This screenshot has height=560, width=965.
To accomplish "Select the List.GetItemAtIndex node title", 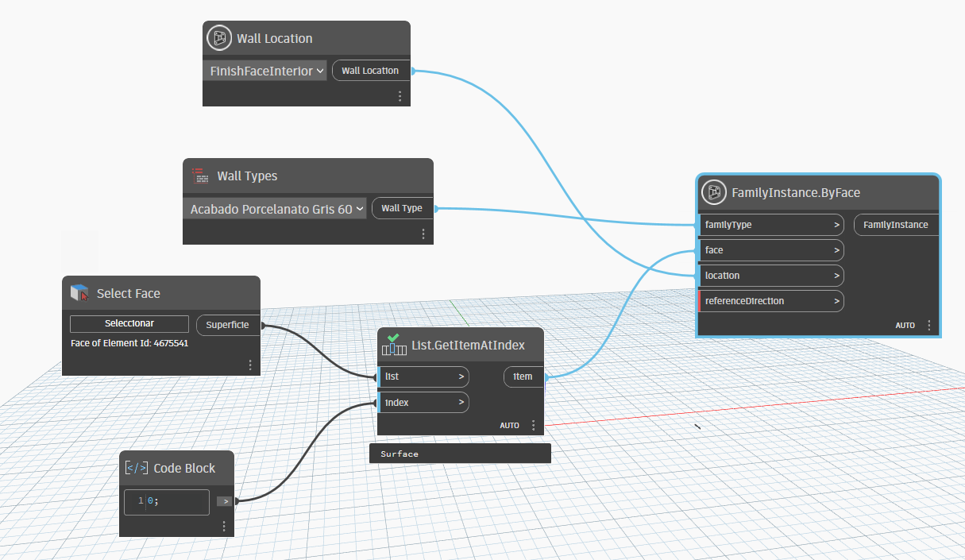I will [x=468, y=345].
